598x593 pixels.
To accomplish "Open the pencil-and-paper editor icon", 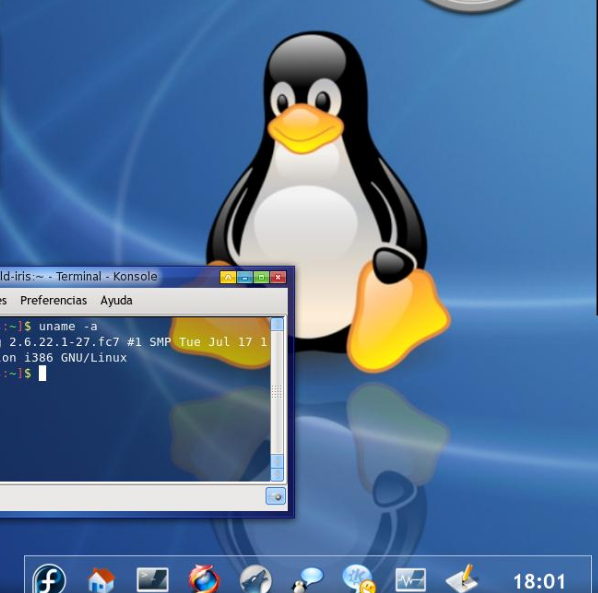I will pos(462,580).
